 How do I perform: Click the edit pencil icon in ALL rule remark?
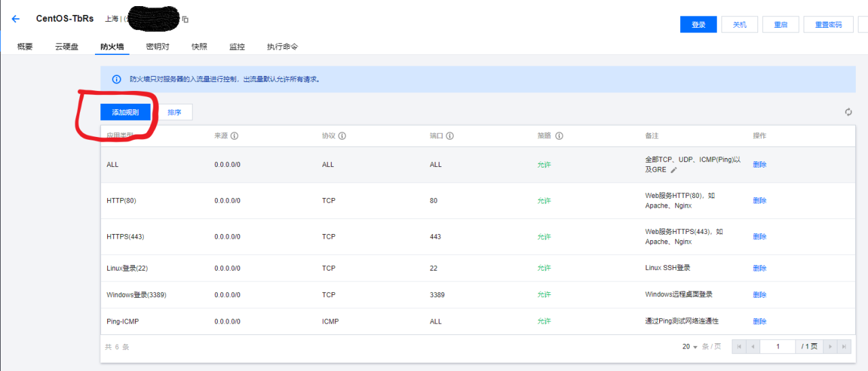pos(674,170)
